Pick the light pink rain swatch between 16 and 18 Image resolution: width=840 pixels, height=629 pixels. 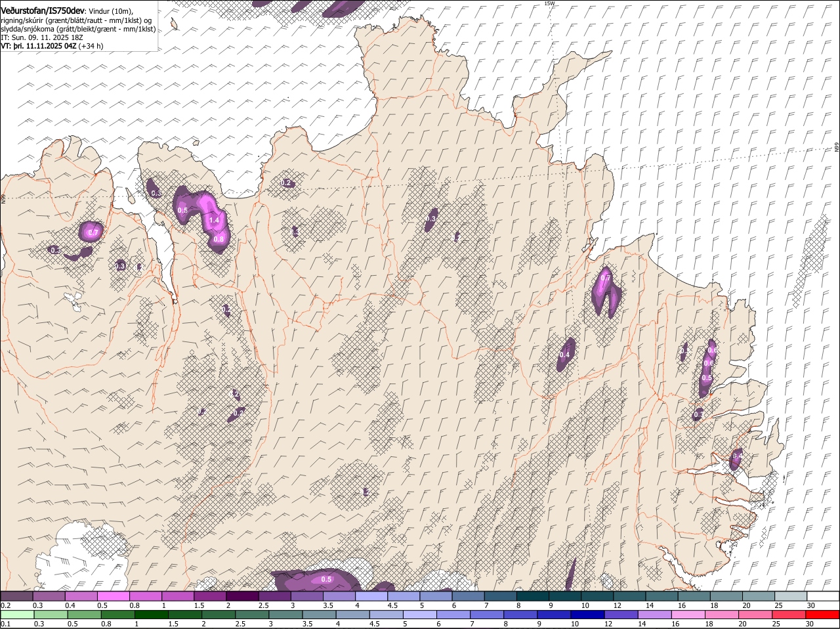688,615
